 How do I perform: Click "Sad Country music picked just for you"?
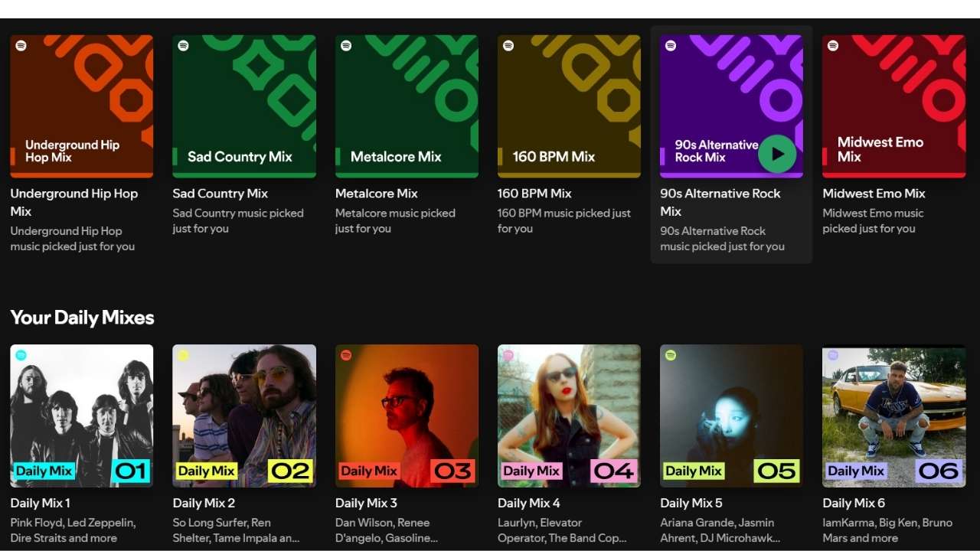(238, 221)
